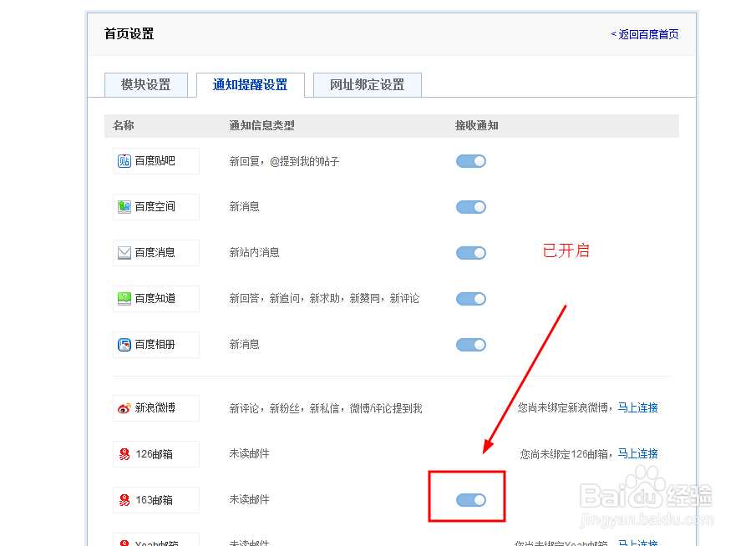Viewport: 756px width, 546px height.
Task: Click the 百度相册 name label
Action: tap(155, 345)
